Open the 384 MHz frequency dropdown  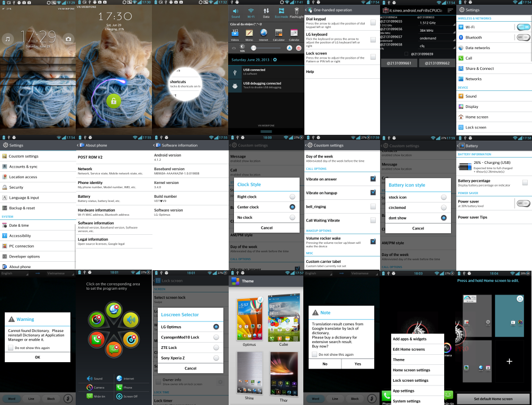[437, 31]
